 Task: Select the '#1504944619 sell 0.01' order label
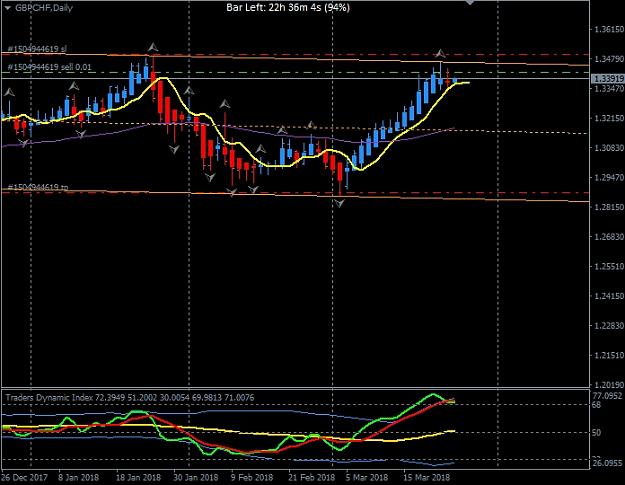point(49,67)
